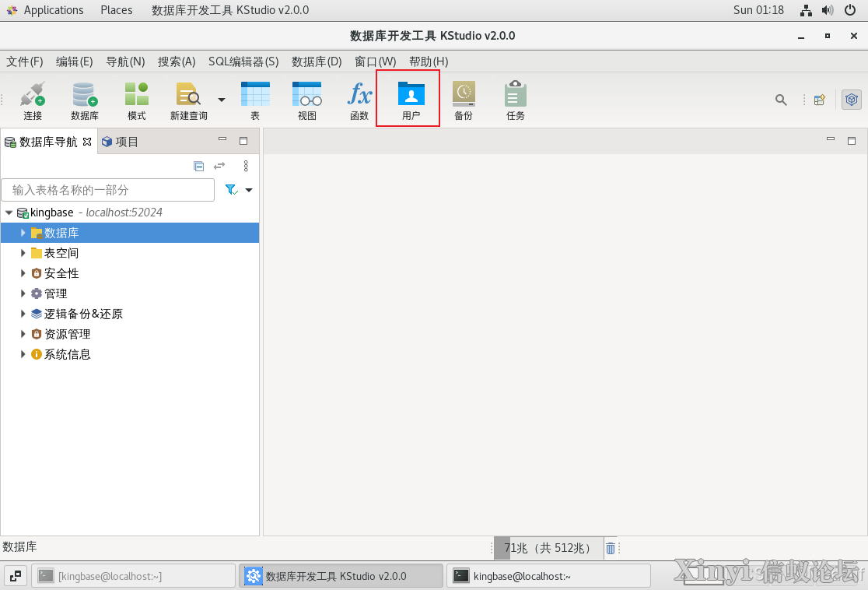Open the 帮助(H) menu

point(429,61)
